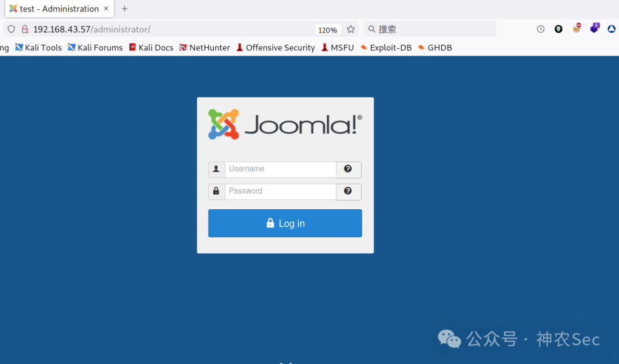619x364 pixels.
Task: Open the purple extension icon with 8 badge
Action: click(x=594, y=29)
